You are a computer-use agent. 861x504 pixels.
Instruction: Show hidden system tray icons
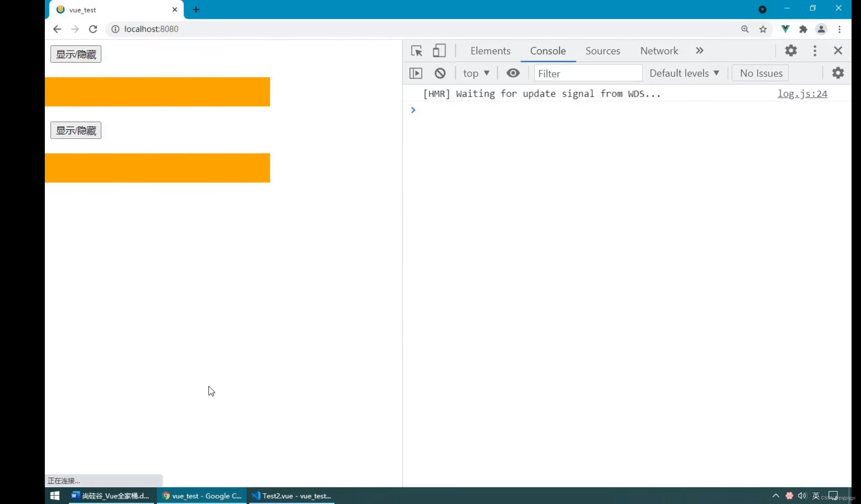(776, 496)
